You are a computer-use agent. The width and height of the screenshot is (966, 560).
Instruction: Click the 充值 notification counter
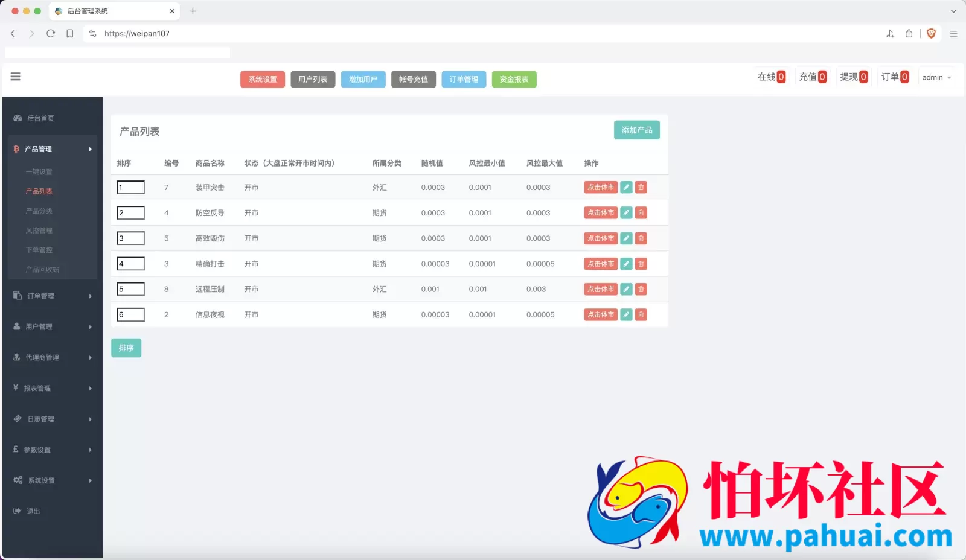point(813,77)
